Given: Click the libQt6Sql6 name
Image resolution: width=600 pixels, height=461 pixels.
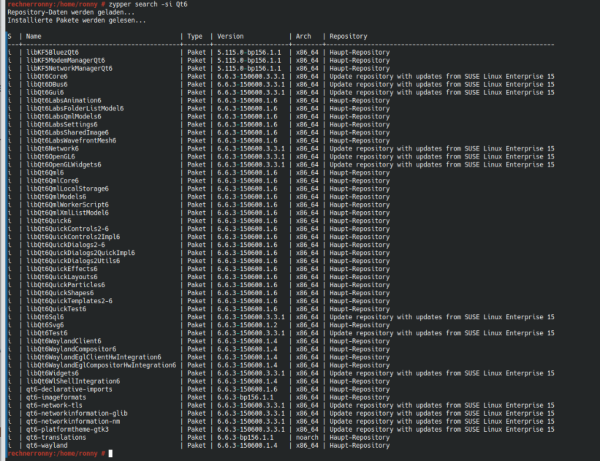Looking at the screenshot, I should coord(45,317).
